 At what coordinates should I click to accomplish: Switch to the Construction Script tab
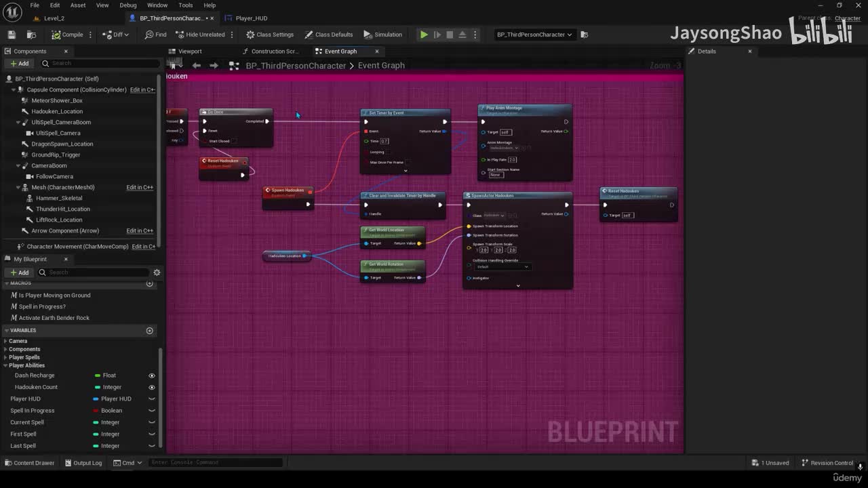pyautogui.click(x=275, y=52)
